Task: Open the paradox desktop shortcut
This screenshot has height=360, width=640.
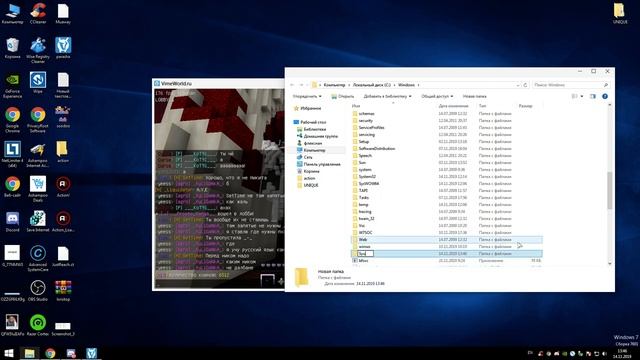Action: [63, 48]
